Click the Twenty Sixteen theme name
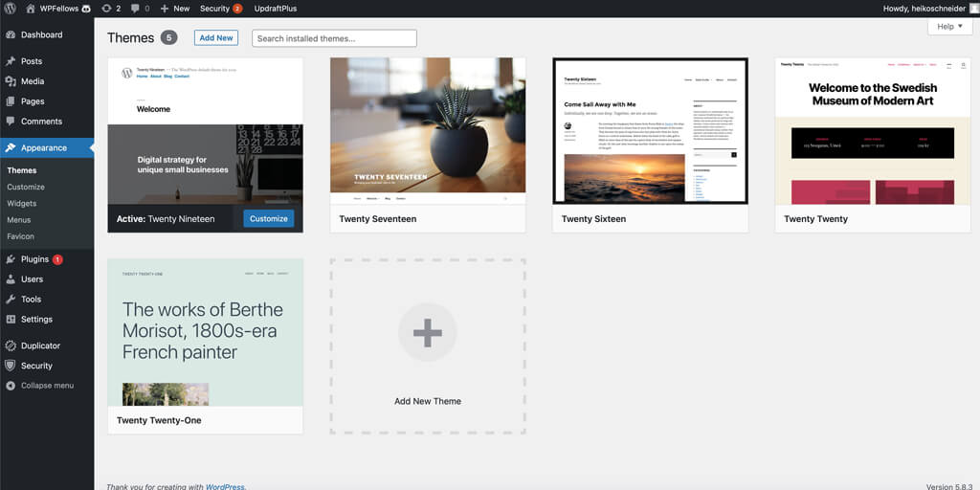Image resolution: width=980 pixels, height=490 pixels. [x=593, y=219]
